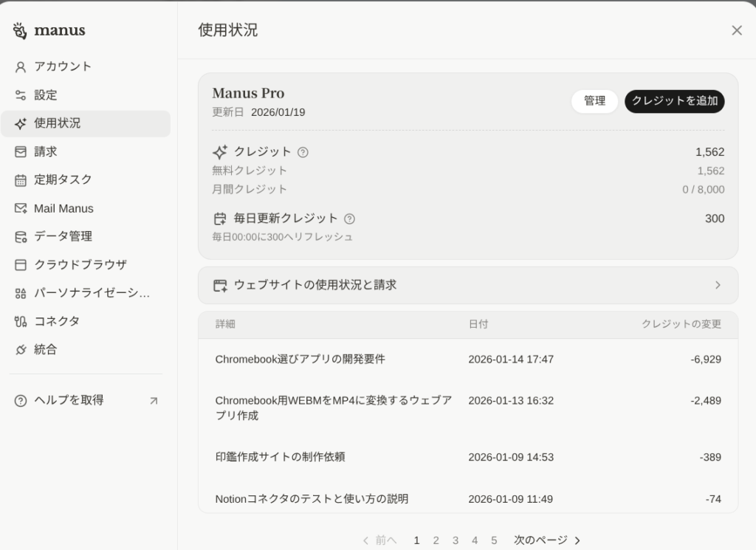This screenshot has height=550, width=756.
Task: Click the Manus logo icon
Action: coord(20,31)
